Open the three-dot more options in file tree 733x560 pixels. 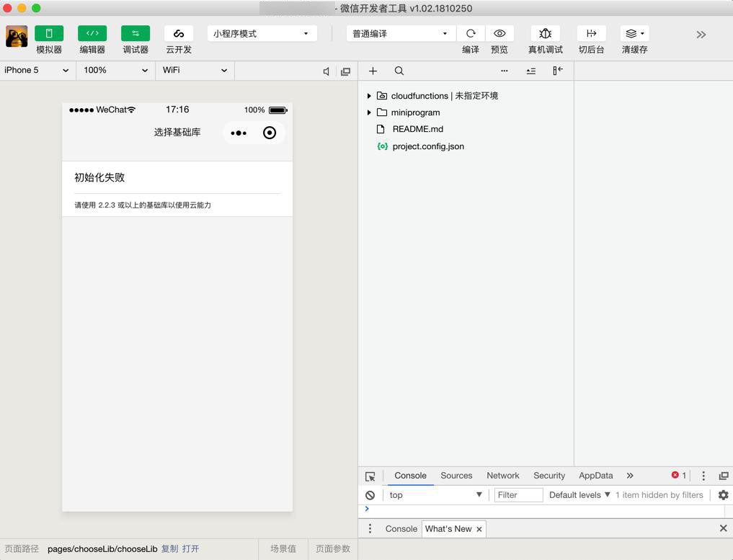click(x=504, y=71)
